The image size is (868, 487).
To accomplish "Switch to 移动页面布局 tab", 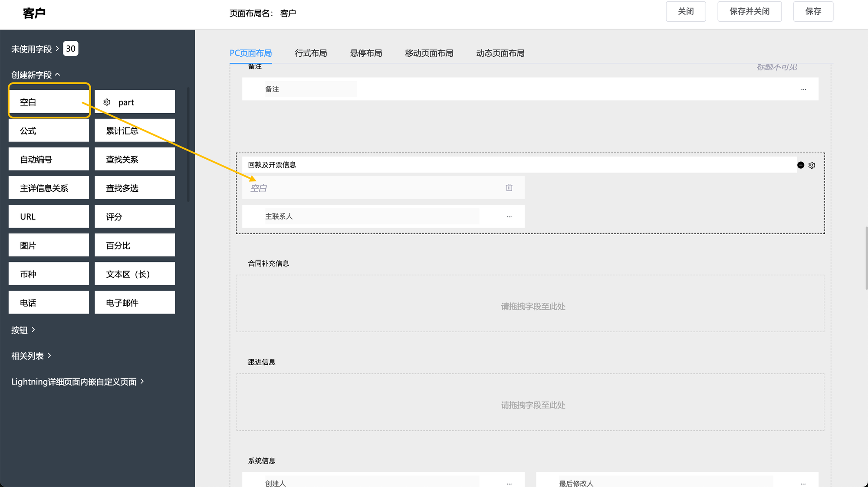I will click(429, 53).
